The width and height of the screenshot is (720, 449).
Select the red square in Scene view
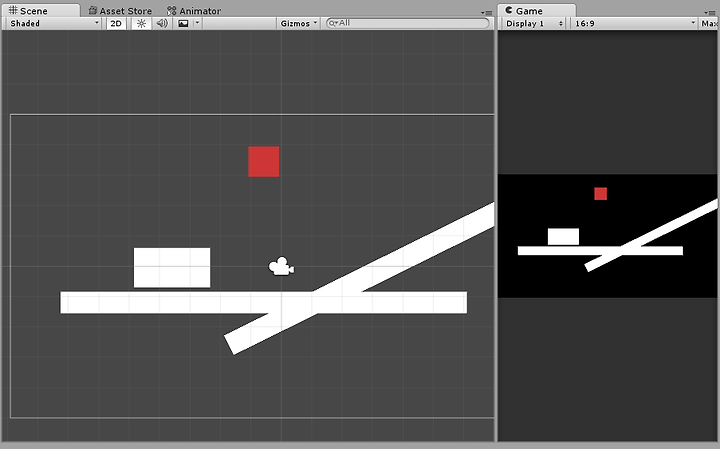coord(264,162)
